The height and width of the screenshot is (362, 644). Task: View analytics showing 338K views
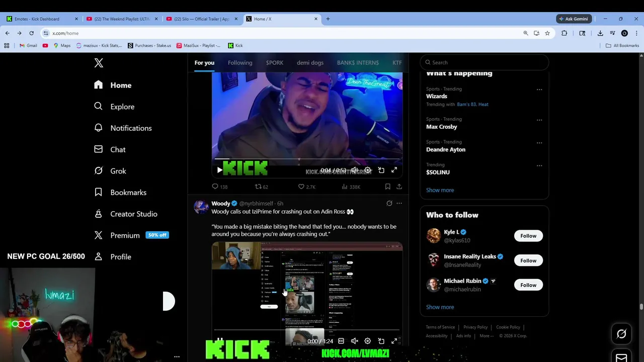[351, 187]
